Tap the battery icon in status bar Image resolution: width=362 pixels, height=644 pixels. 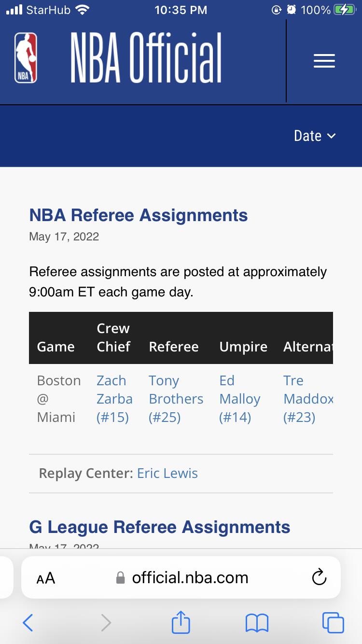pyautogui.click(x=345, y=10)
